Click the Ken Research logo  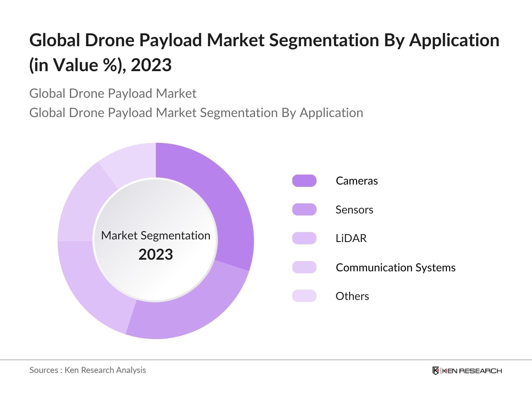467,369
